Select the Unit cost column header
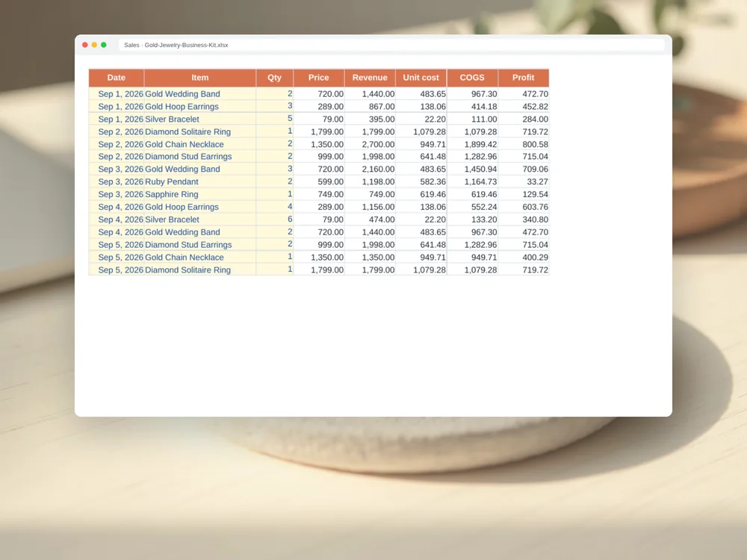The width and height of the screenshot is (747, 560). [x=421, y=78]
